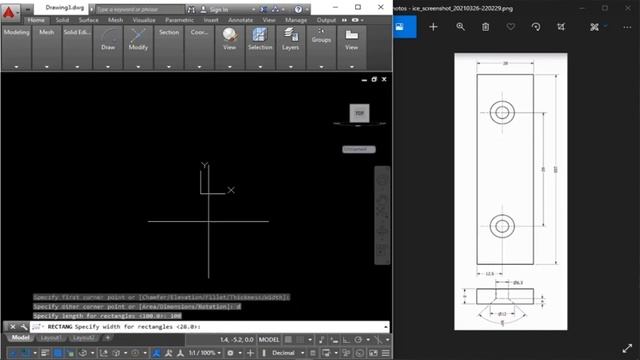Click the Selection panel icon

(x=260, y=35)
